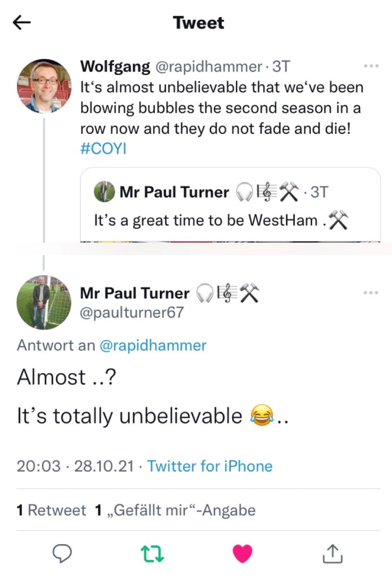Tap the Wolfgang display name
This screenshot has height=581, width=392.
click(x=114, y=66)
